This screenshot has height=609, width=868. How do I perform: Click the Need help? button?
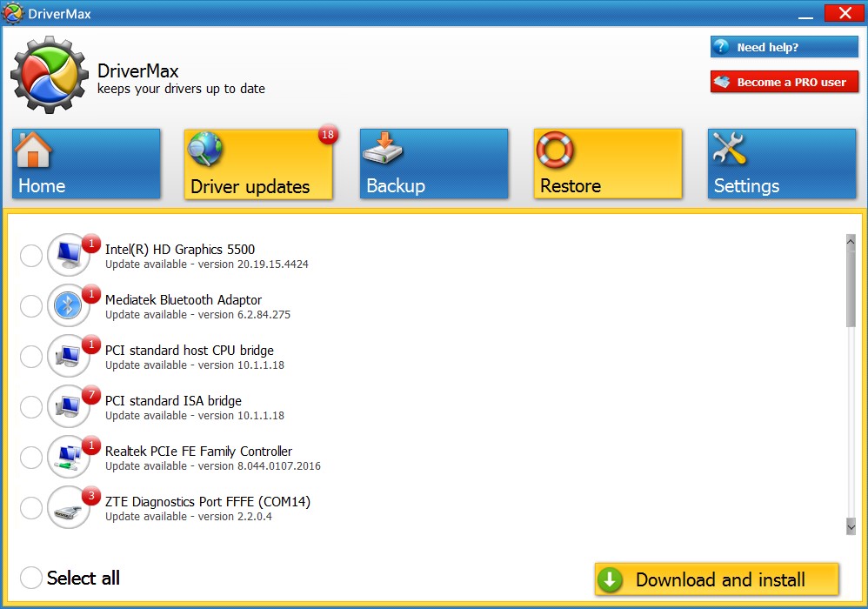pos(785,47)
